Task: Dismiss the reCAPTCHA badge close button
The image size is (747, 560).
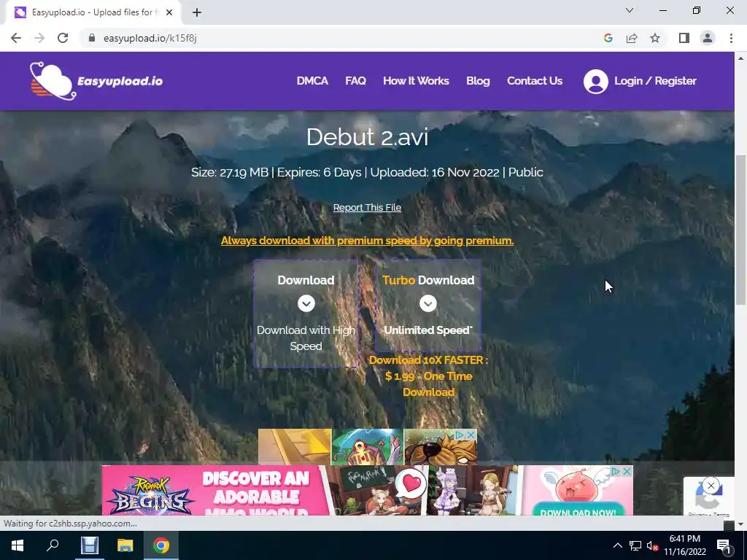Action: click(x=711, y=485)
